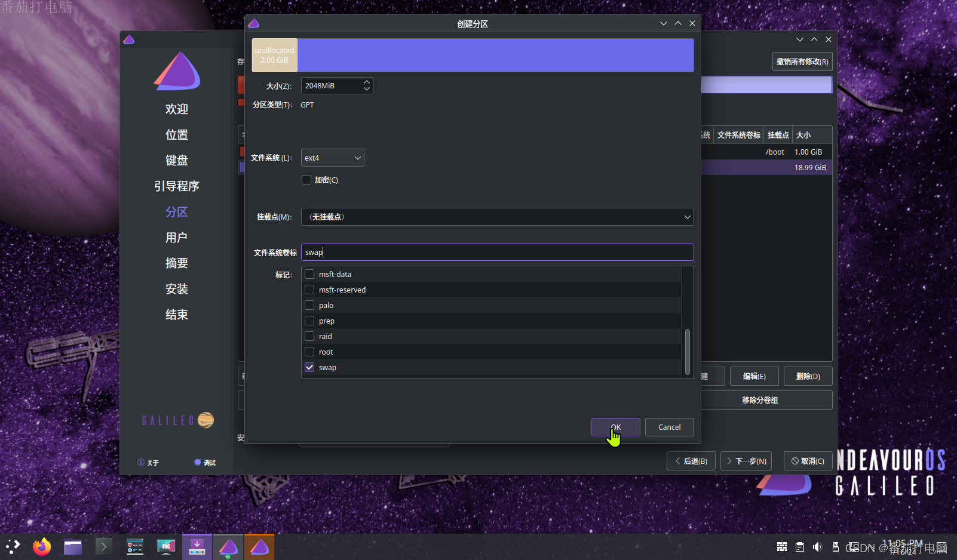Switch to the installer log taskbar entry
The height and width of the screenshot is (560, 957).
coord(197,546)
